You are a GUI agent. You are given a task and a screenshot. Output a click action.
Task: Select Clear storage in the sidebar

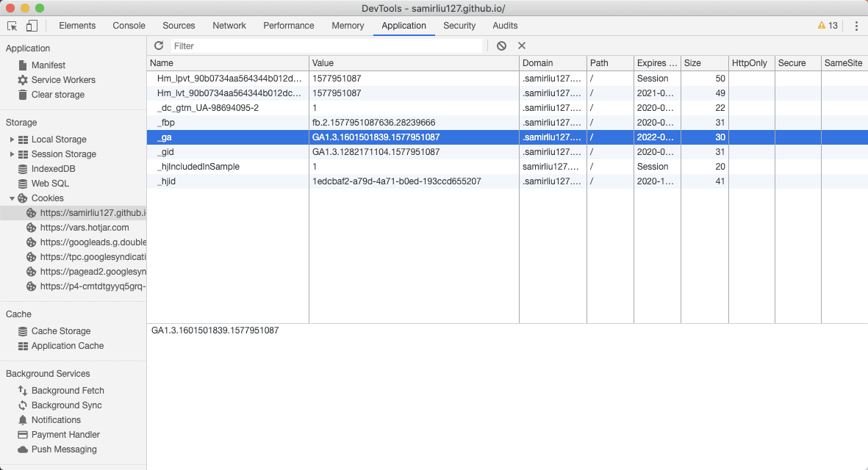pyautogui.click(x=57, y=95)
